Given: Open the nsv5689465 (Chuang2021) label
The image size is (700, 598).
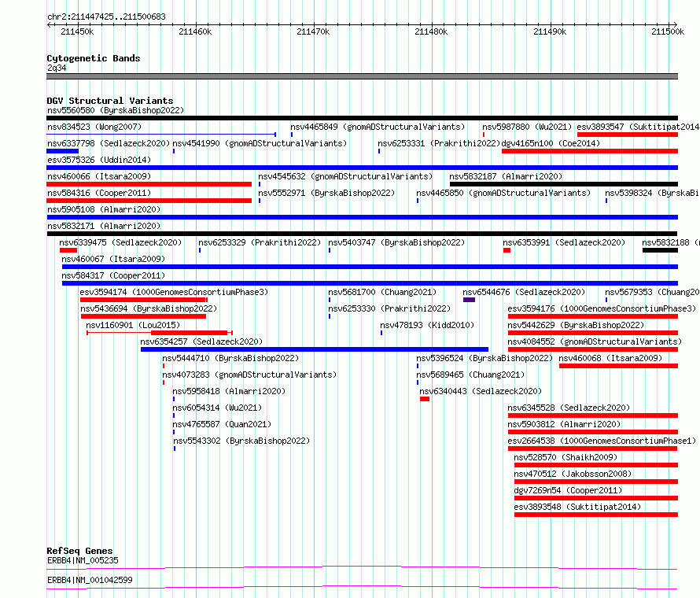Looking at the screenshot, I should 470,375.
